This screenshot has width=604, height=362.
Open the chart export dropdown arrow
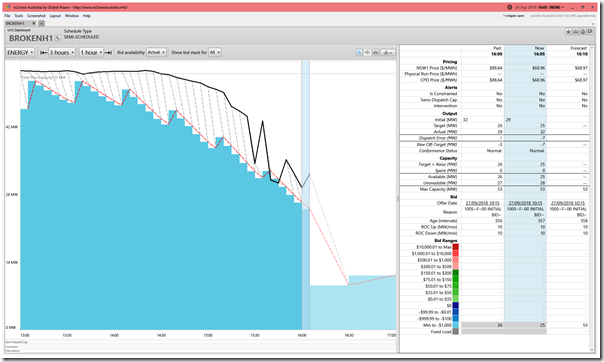388,52
